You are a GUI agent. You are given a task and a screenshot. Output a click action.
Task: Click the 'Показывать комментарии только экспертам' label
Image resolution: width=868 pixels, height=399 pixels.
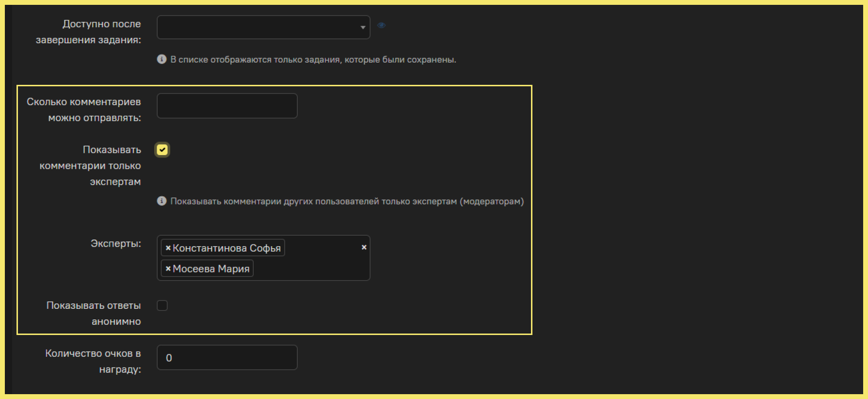click(90, 166)
